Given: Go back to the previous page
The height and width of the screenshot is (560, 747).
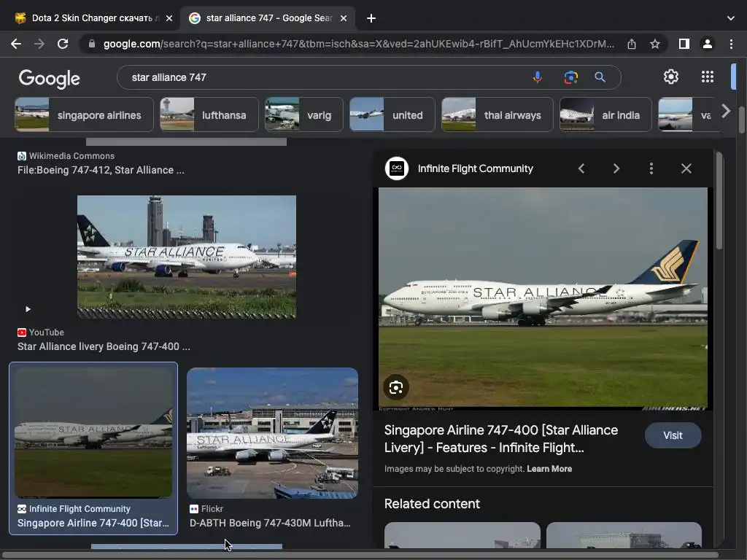Looking at the screenshot, I should click(16, 44).
